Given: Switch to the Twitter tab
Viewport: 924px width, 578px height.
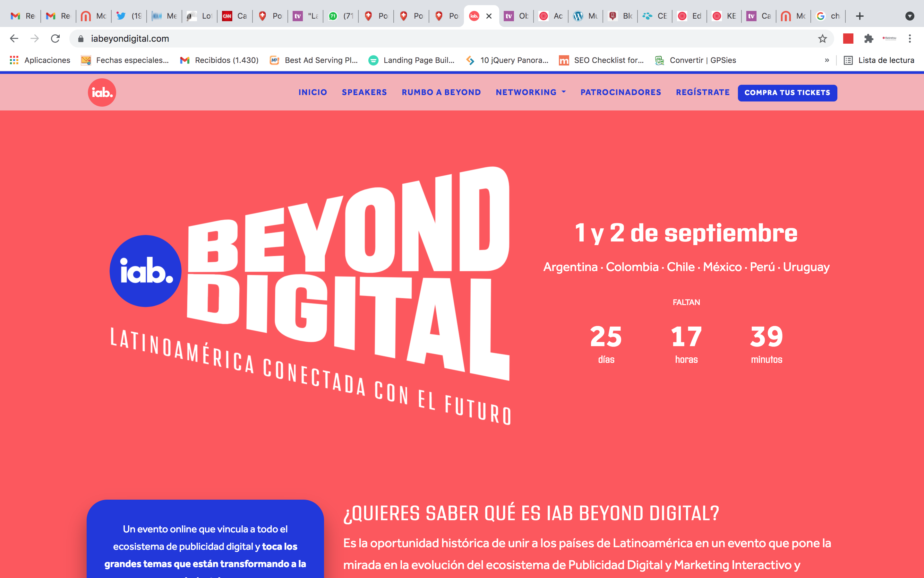Looking at the screenshot, I should click(x=129, y=16).
